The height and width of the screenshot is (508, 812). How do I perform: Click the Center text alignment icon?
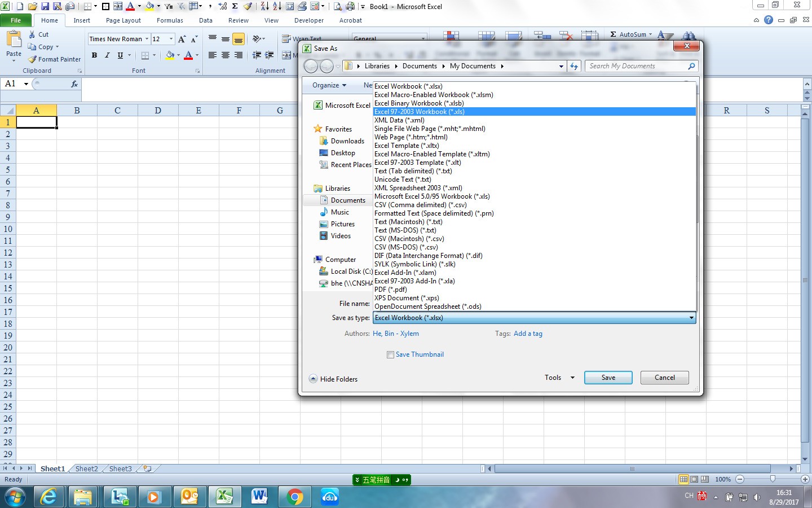[x=226, y=55]
